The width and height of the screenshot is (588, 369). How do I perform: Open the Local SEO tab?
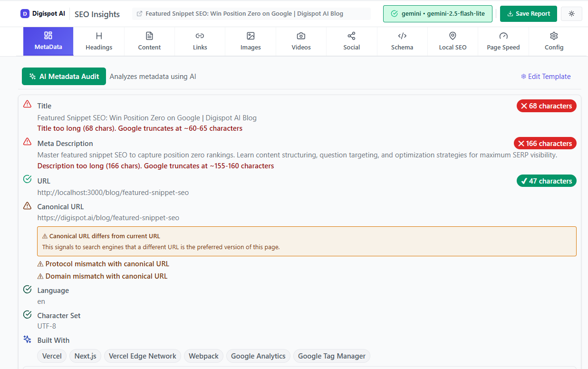click(x=453, y=41)
